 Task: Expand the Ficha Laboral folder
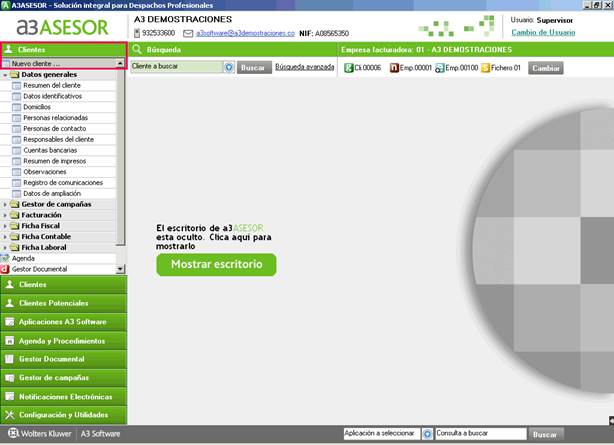(x=5, y=248)
